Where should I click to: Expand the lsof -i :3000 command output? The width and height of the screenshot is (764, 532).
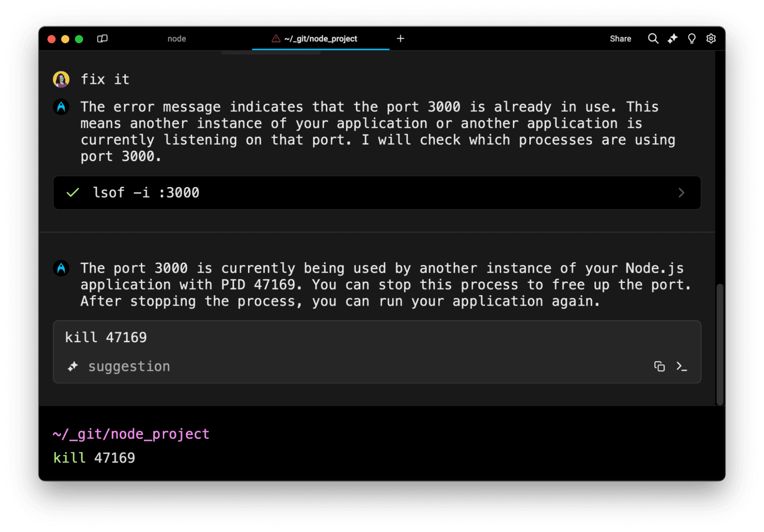[x=681, y=193]
